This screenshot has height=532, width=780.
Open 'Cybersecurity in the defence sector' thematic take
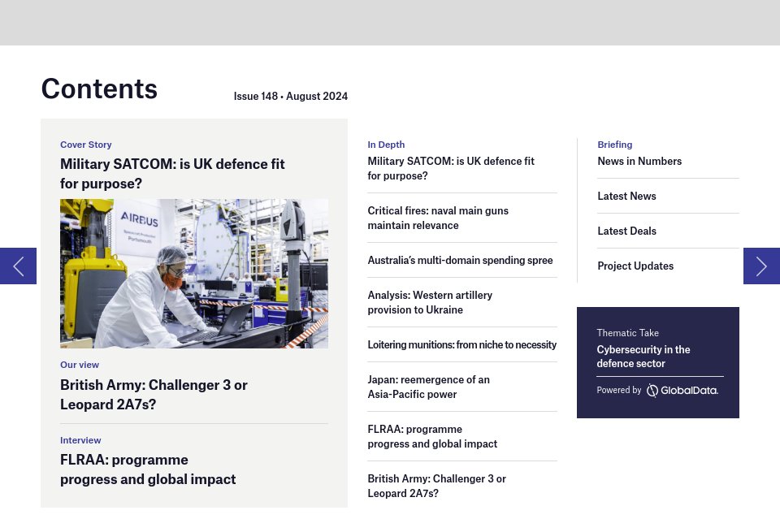click(643, 356)
